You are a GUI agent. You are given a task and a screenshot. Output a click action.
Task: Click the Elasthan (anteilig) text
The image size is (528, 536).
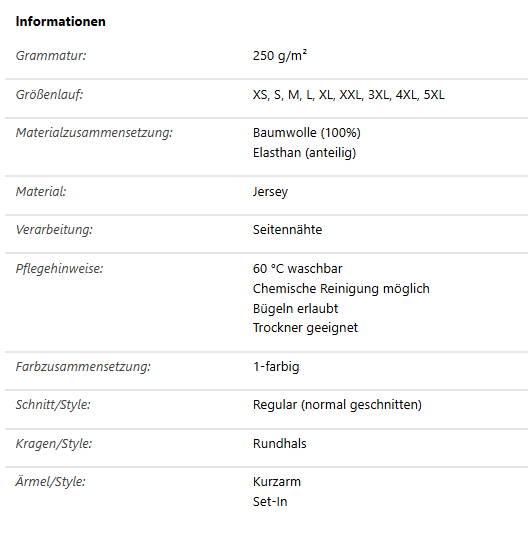[304, 152]
